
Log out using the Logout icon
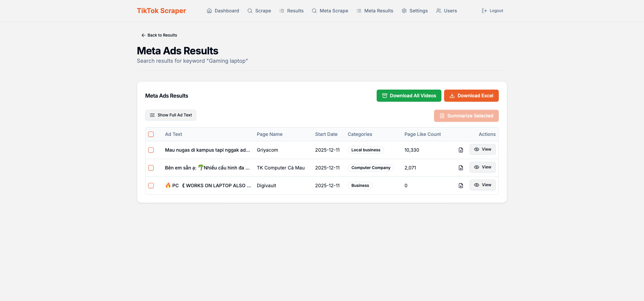pyautogui.click(x=484, y=11)
